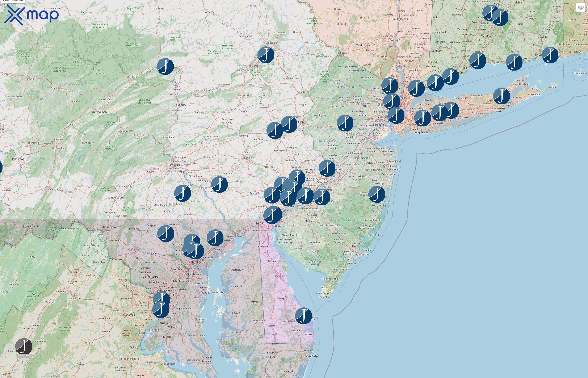This screenshot has height=378, width=588.
Task: Click the Atlantic City map label
Action: pyautogui.click(x=362, y=255)
